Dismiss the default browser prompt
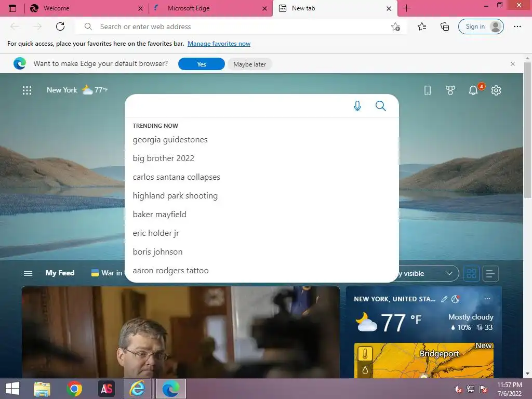This screenshot has height=399, width=532. click(x=513, y=64)
